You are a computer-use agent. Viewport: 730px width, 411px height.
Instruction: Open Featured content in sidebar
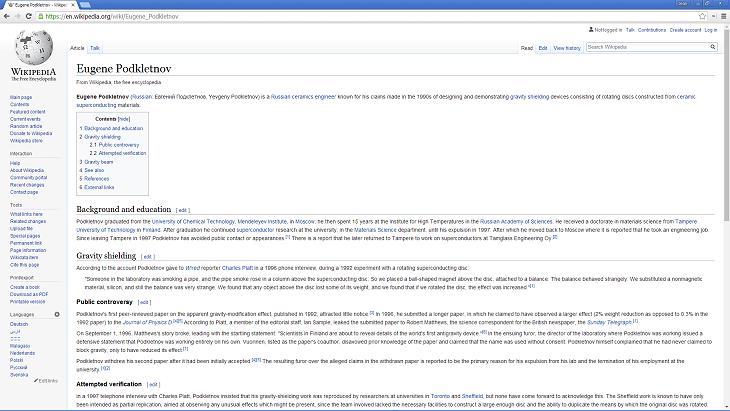click(x=28, y=112)
